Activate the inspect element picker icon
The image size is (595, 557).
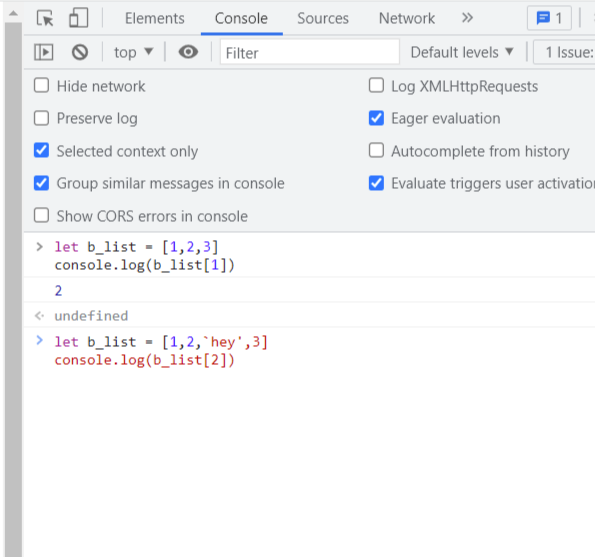[x=45, y=18]
